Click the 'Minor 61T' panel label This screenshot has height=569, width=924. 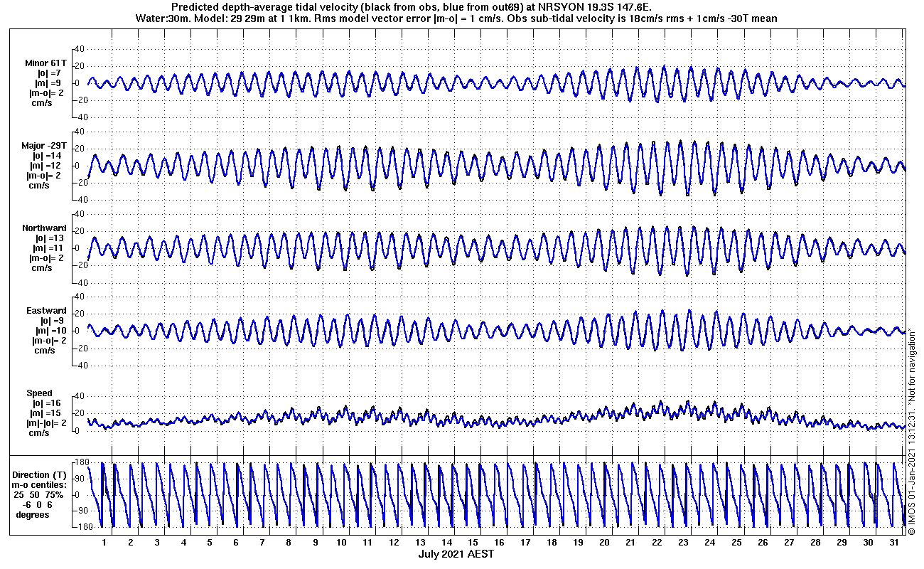click(48, 63)
